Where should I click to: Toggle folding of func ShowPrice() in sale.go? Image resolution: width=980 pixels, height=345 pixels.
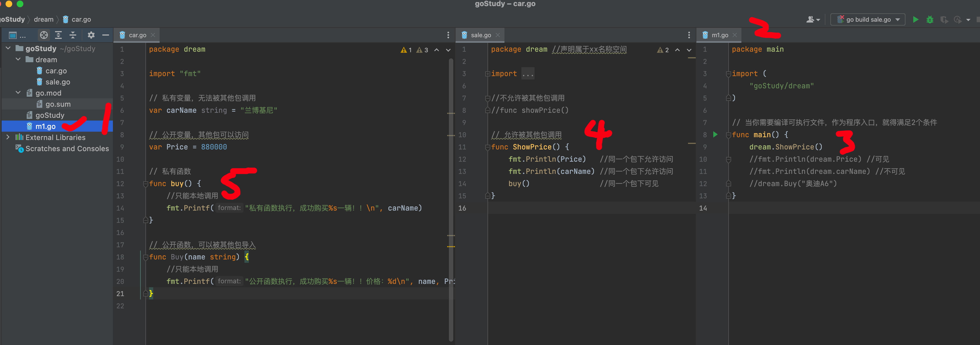(x=487, y=147)
